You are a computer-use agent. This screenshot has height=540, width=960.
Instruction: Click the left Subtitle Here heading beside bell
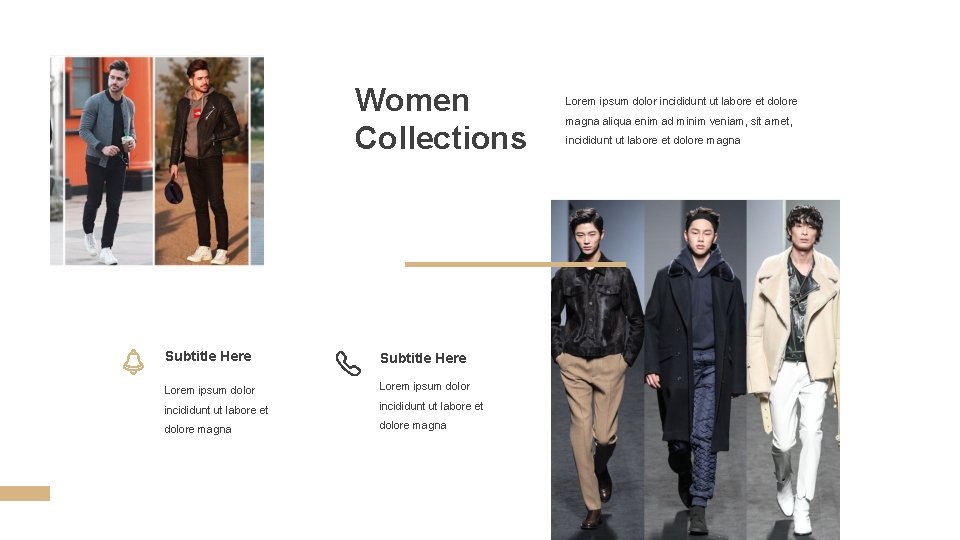pos(208,356)
